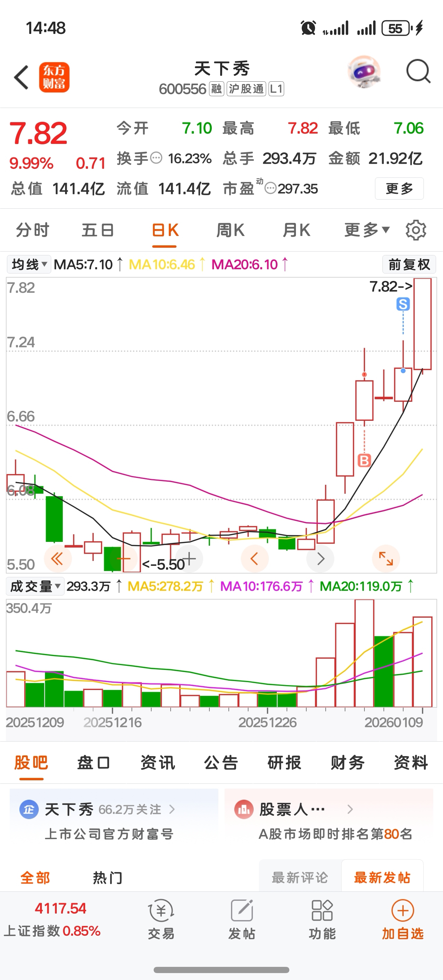Move chart cursor left one candle
This screenshot has height=980, width=443.
[255, 559]
